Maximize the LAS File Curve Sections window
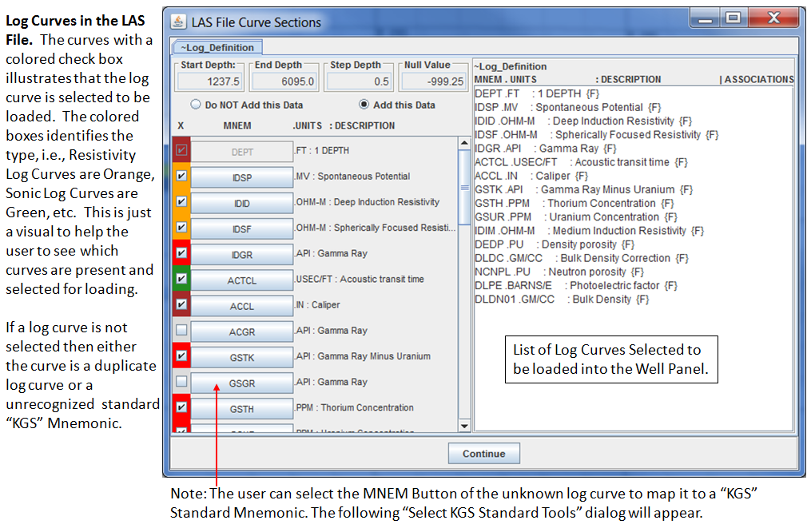 pyautogui.click(x=733, y=18)
